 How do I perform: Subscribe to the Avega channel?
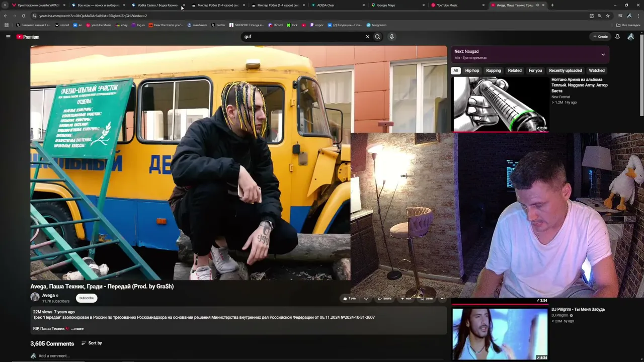87,298
